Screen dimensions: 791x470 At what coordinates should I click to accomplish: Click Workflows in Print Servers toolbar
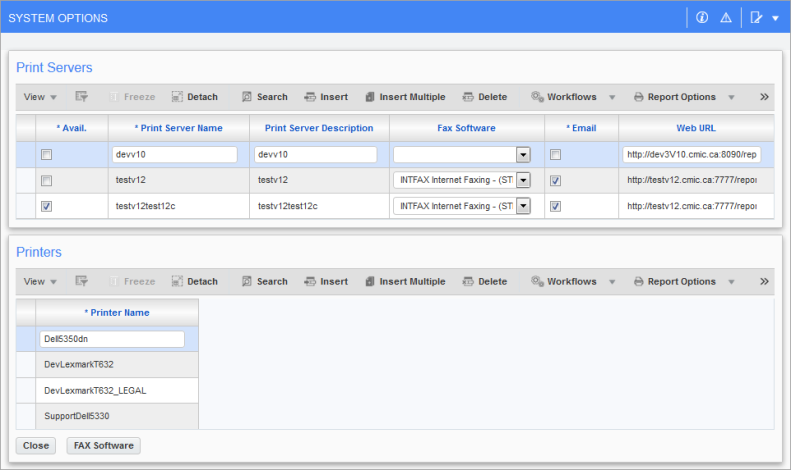coord(563,97)
